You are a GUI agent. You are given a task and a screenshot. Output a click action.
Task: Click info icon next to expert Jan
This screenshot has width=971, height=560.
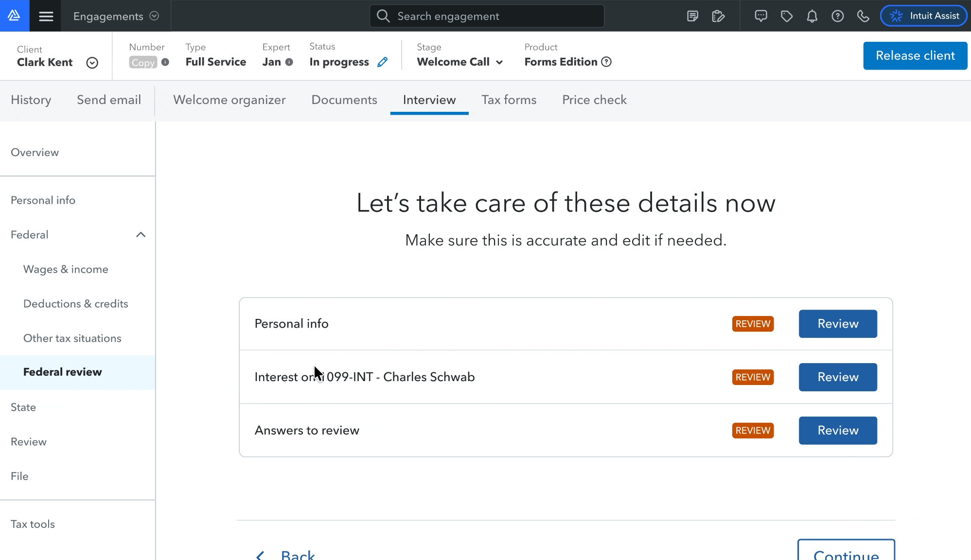[289, 62]
